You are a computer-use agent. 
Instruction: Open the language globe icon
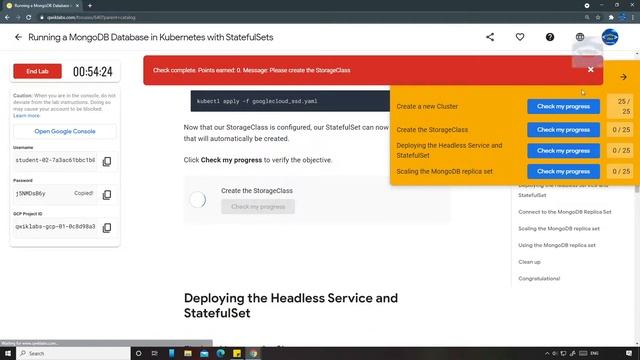click(580, 37)
